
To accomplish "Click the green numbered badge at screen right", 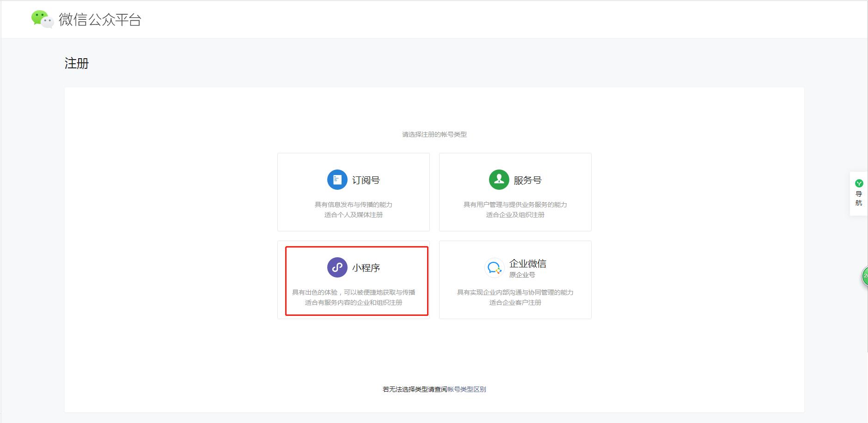I will pos(865,276).
